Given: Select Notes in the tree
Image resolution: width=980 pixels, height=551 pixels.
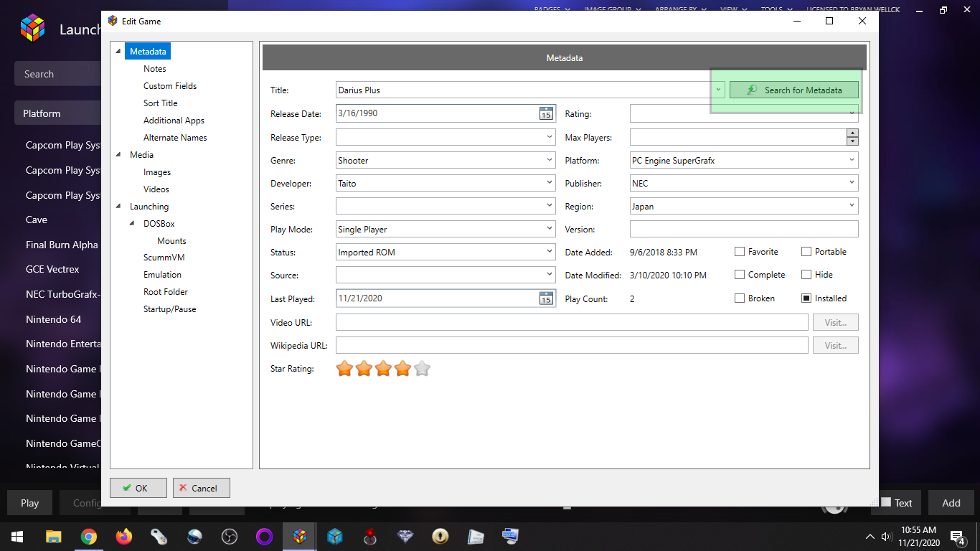Looking at the screenshot, I should coord(154,69).
